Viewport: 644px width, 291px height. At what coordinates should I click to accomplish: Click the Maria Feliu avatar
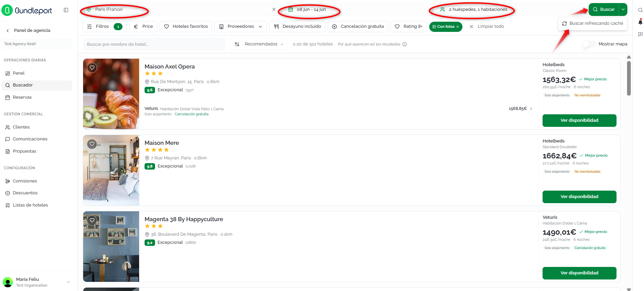[8, 282]
